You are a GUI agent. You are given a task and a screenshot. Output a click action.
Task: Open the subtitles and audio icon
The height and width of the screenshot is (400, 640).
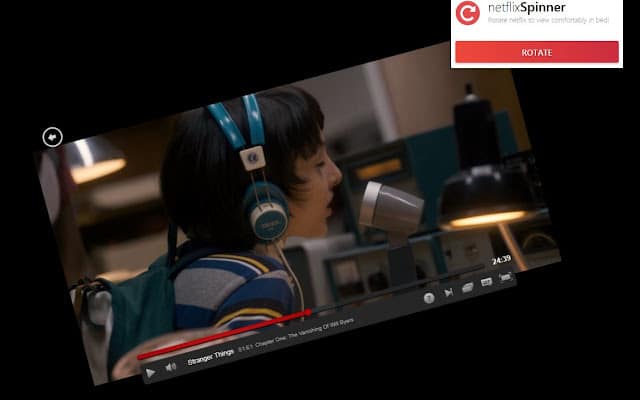(486, 282)
